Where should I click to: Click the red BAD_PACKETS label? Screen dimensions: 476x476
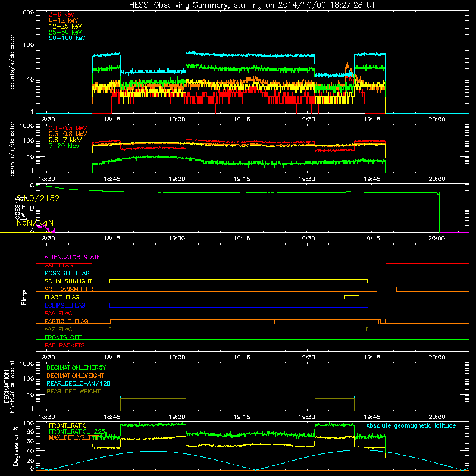coord(65,345)
